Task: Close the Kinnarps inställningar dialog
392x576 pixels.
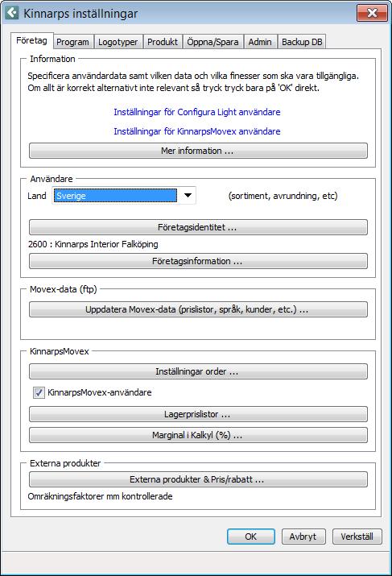Action: point(372,13)
